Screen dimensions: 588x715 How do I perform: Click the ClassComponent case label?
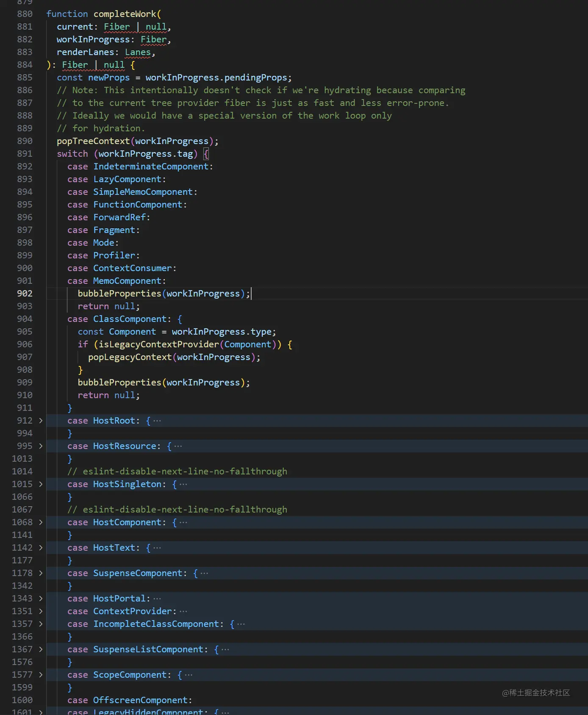[130, 319]
